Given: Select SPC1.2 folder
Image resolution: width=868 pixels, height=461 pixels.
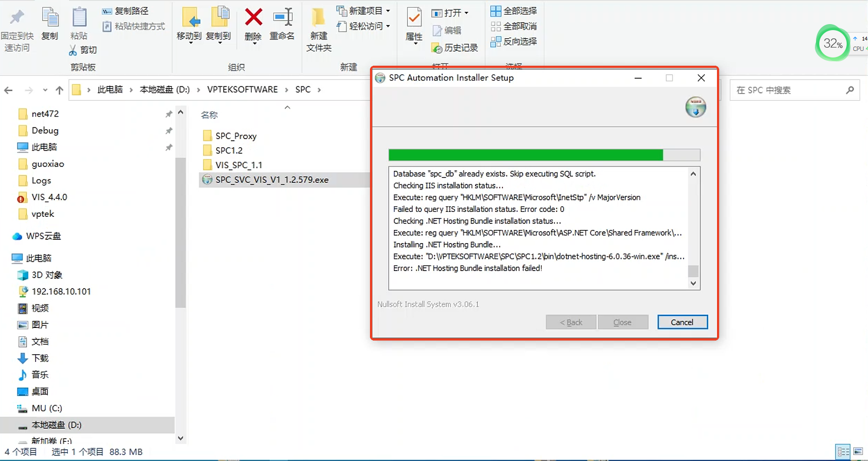Looking at the screenshot, I should 229,150.
